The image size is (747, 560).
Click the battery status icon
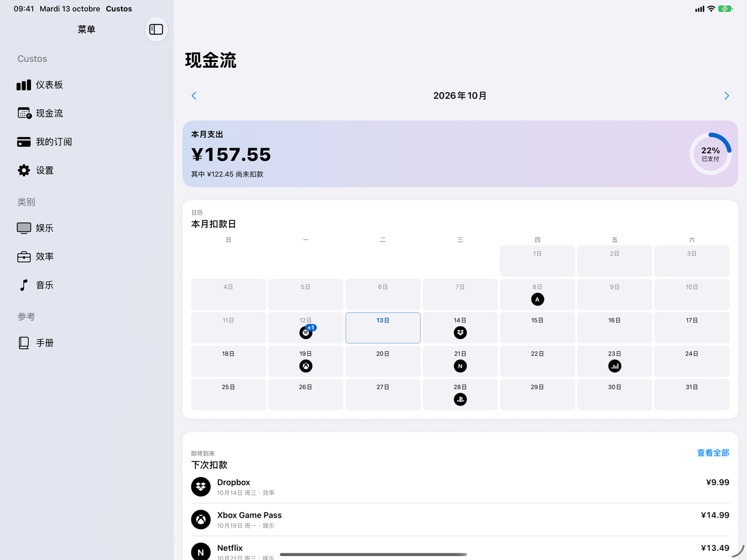pos(725,9)
